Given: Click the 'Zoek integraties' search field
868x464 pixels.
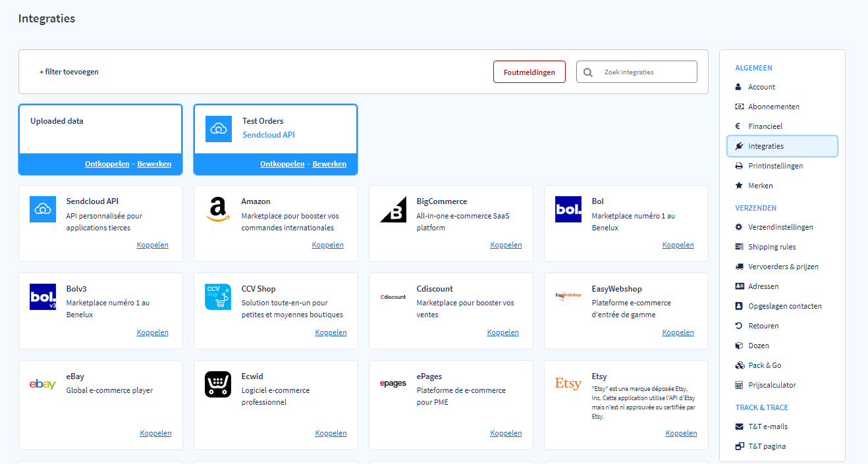Looking at the screenshot, I should [x=637, y=72].
